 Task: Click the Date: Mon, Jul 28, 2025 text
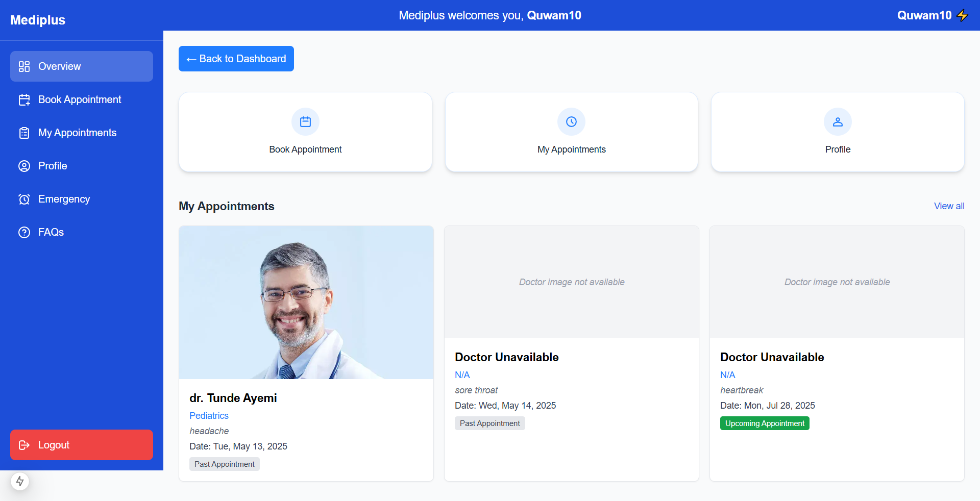[768, 406]
